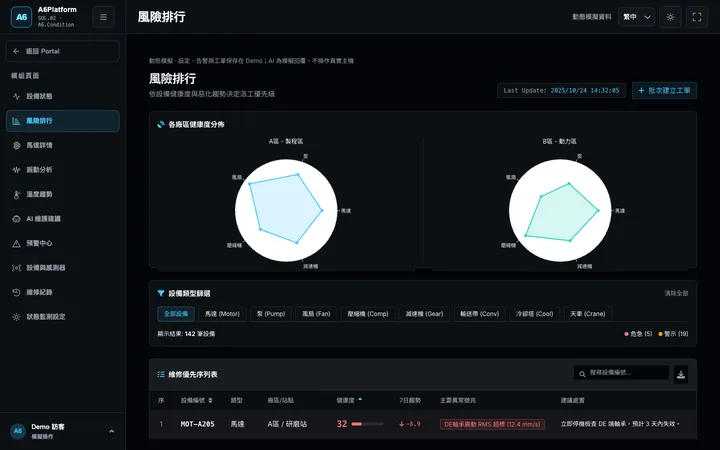Toggle 馬達 (Motor) filter chip

pos(222,314)
